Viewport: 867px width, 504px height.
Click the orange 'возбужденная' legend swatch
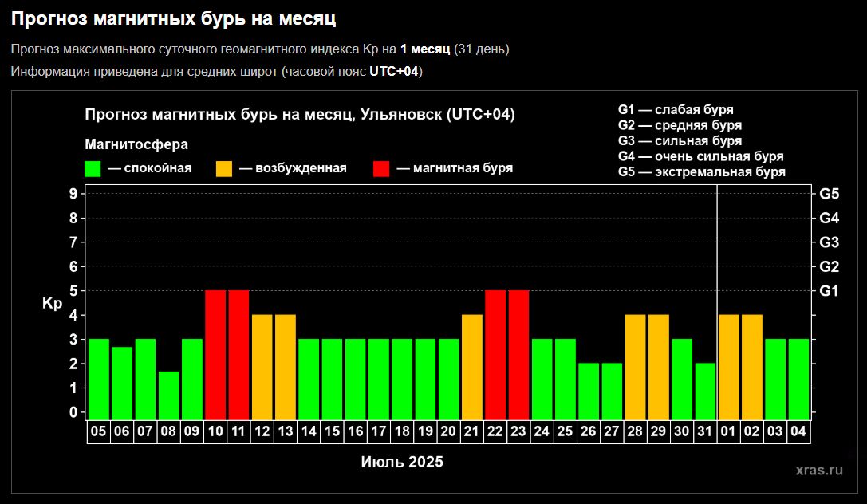[x=224, y=168]
